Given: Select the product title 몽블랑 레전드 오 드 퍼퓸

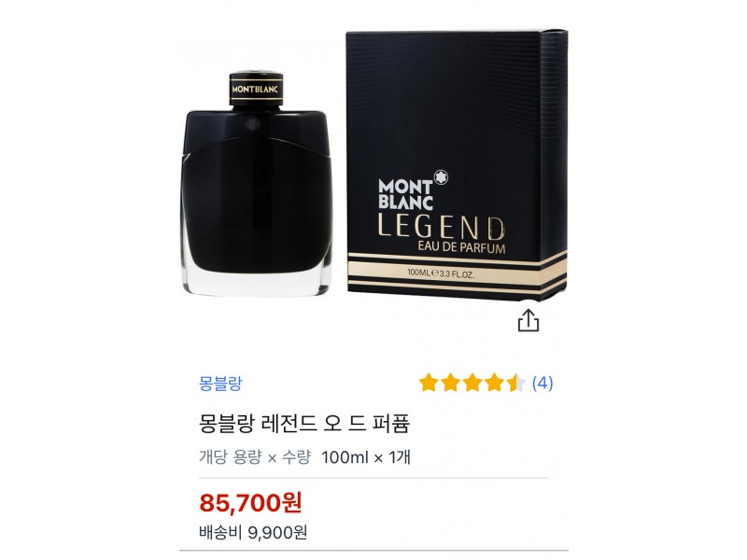Looking at the screenshot, I should coord(304,424).
